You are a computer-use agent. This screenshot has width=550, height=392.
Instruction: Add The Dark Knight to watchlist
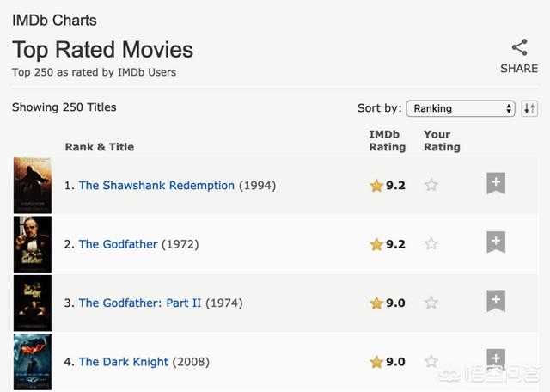point(496,359)
